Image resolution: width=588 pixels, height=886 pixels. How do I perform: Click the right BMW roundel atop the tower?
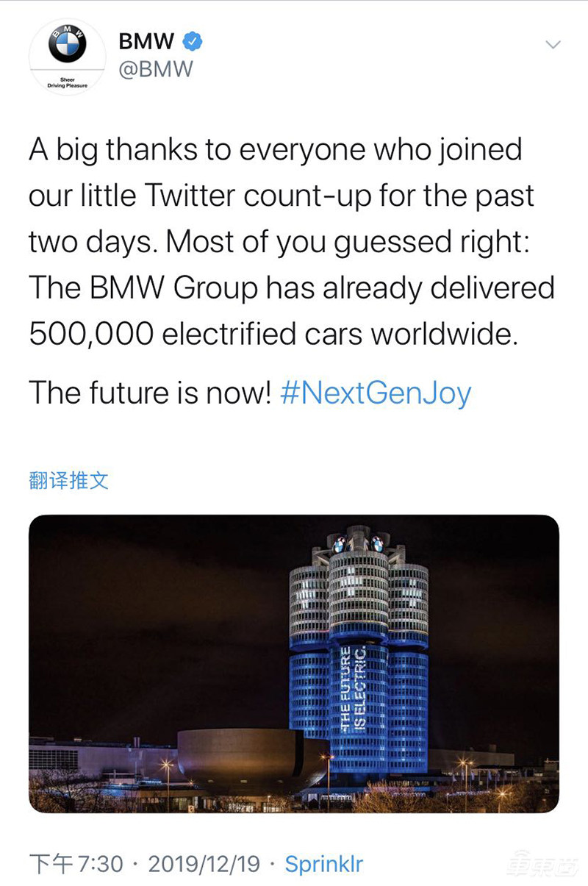tap(378, 545)
